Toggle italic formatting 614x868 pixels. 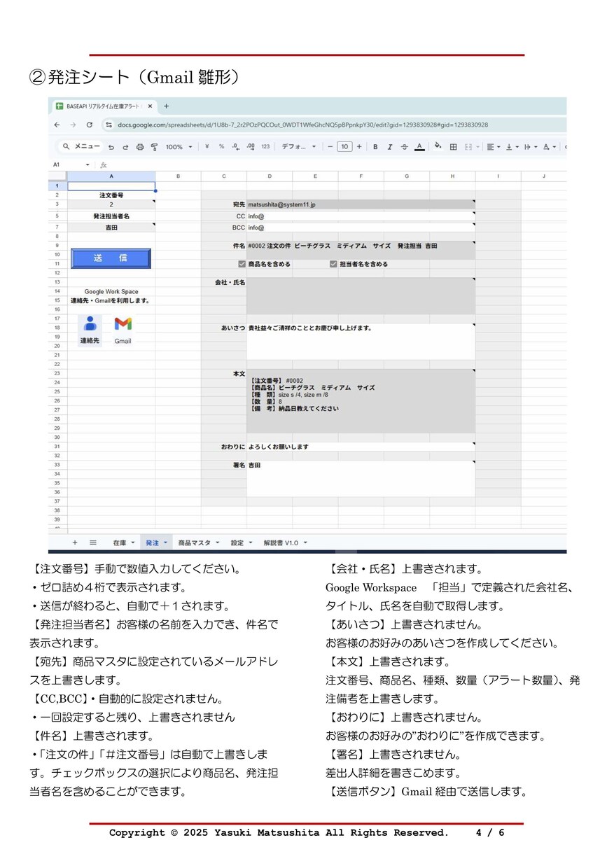390,147
